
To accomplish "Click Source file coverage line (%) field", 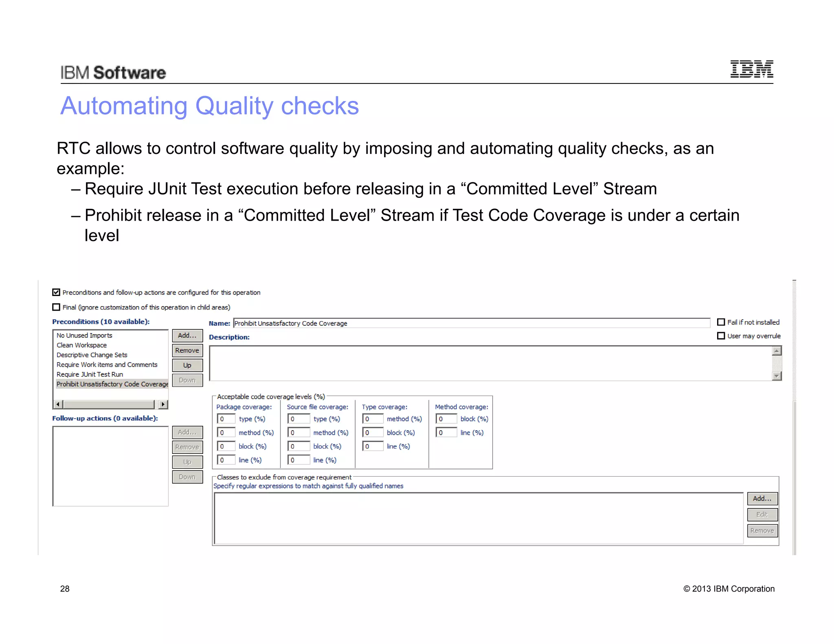I will point(298,460).
